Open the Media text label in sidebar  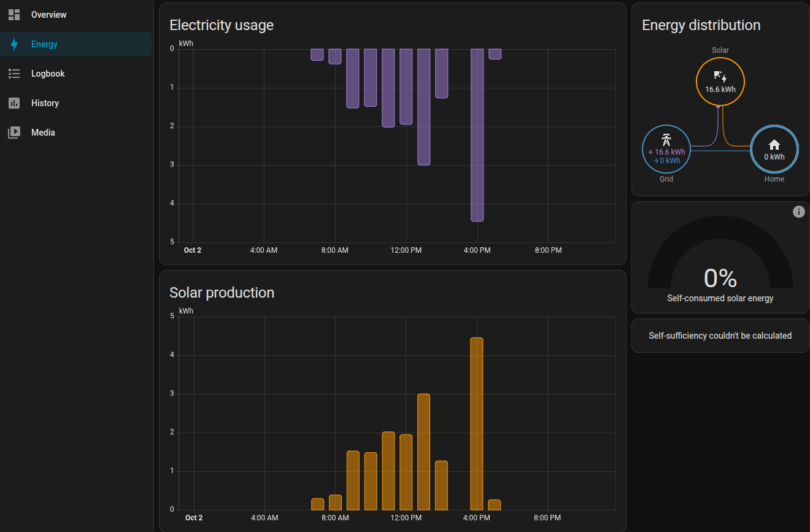click(x=43, y=133)
